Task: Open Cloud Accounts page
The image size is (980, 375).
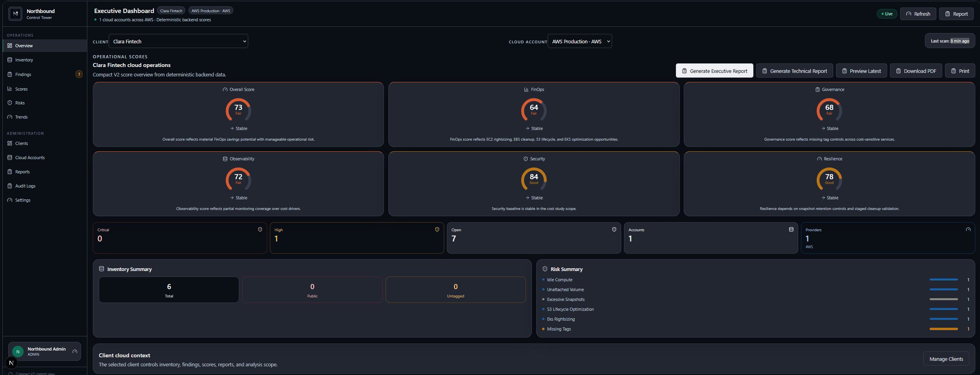Action: tap(44, 158)
